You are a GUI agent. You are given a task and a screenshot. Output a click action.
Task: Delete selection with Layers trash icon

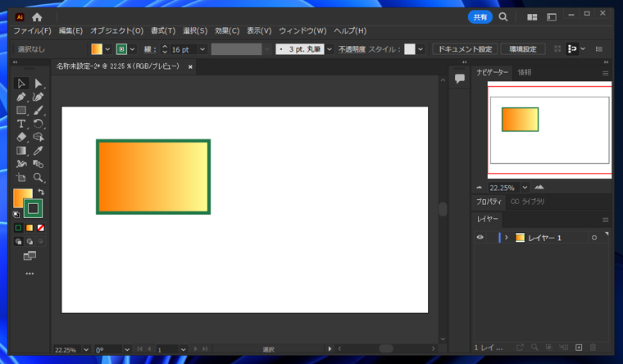click(x=593, y=348)
